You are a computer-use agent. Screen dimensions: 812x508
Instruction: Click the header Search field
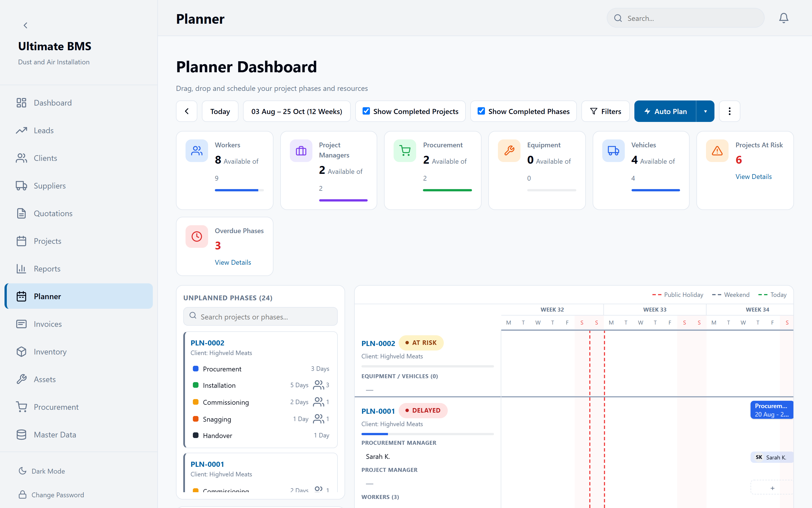[685, 18]
